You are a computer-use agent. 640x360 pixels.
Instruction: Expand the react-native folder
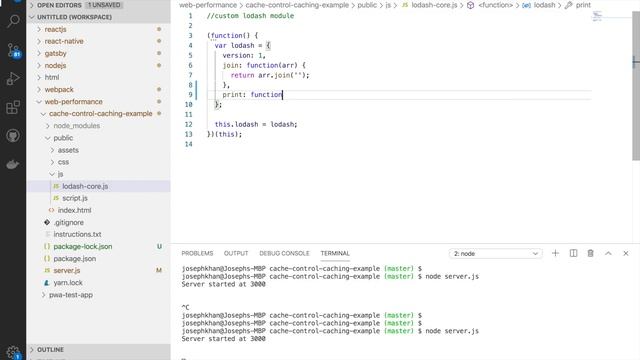point(64,41)
